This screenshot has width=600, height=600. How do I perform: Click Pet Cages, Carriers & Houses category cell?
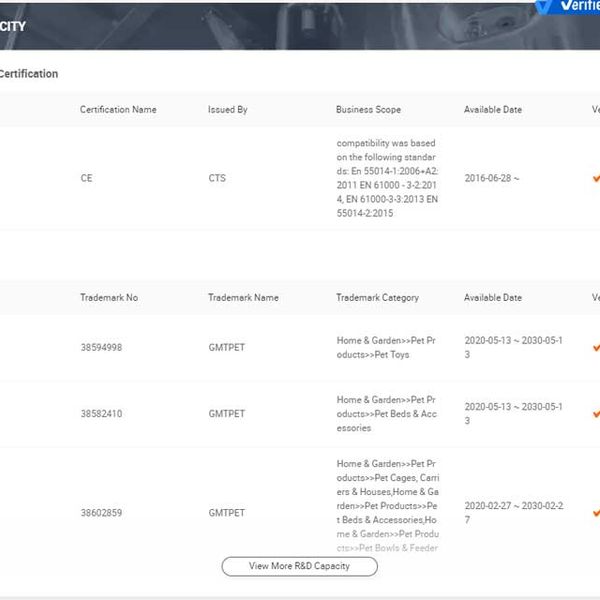pyautogui.click(x=388, y=505)
